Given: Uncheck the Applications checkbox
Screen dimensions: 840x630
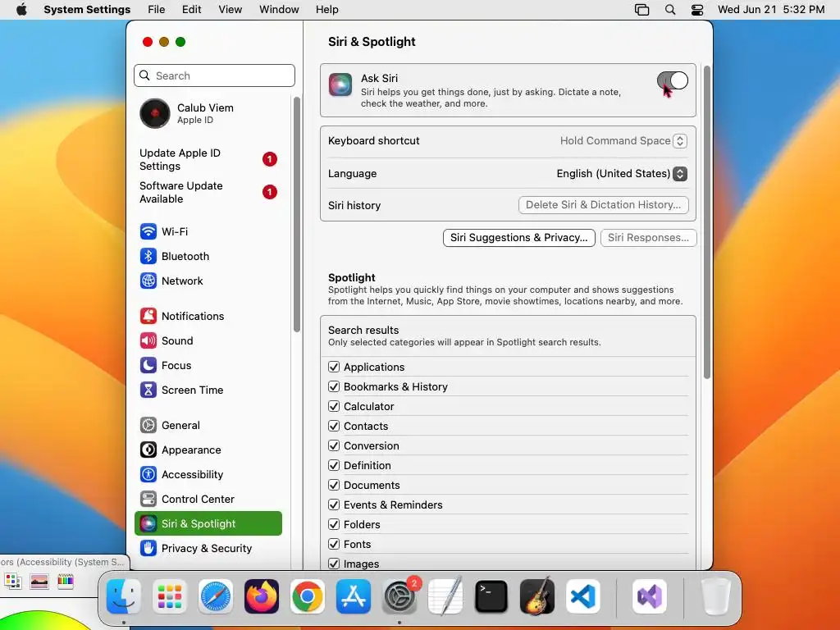Looking at the screenshot, I should tap(334, 367).
